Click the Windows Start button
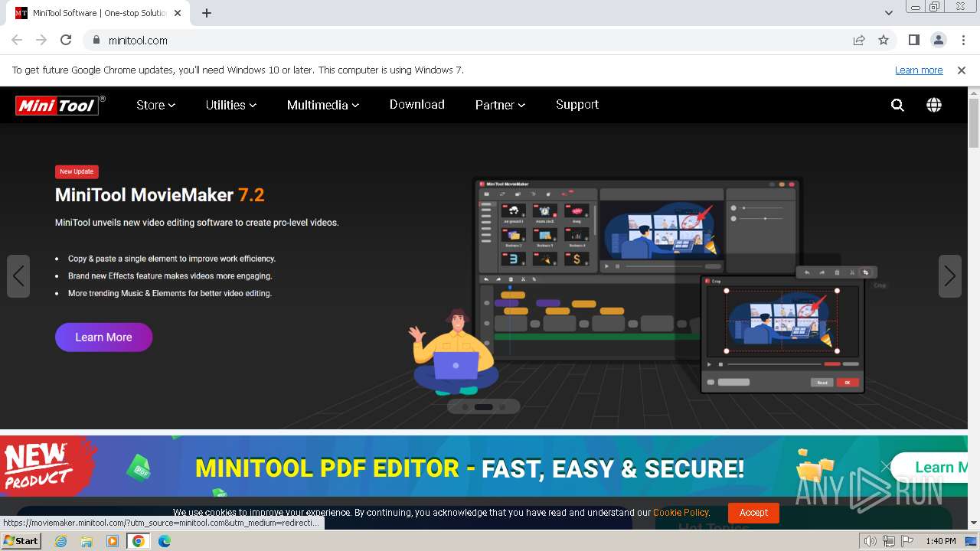Viewport: 980px width, 551px height. pos(21,541)
